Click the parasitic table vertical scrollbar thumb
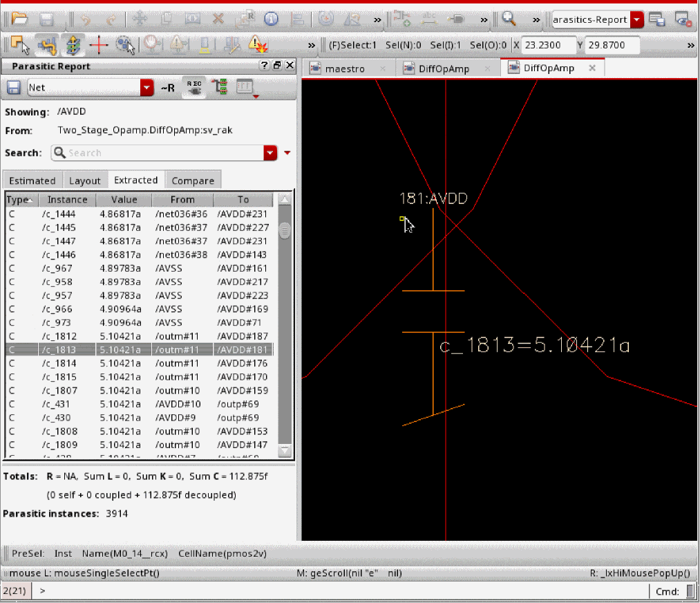 (x=284, y=230)
